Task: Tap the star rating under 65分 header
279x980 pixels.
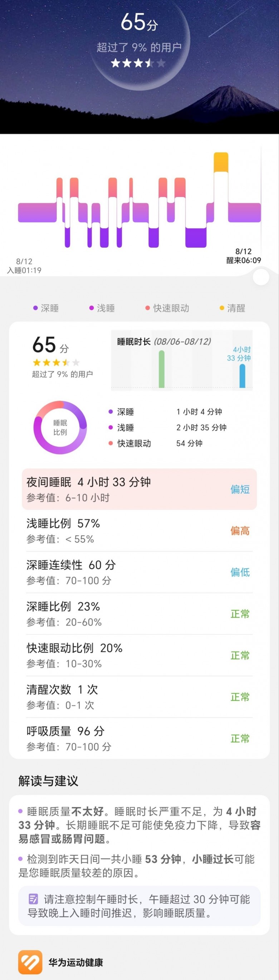Action: pos(138,63)
